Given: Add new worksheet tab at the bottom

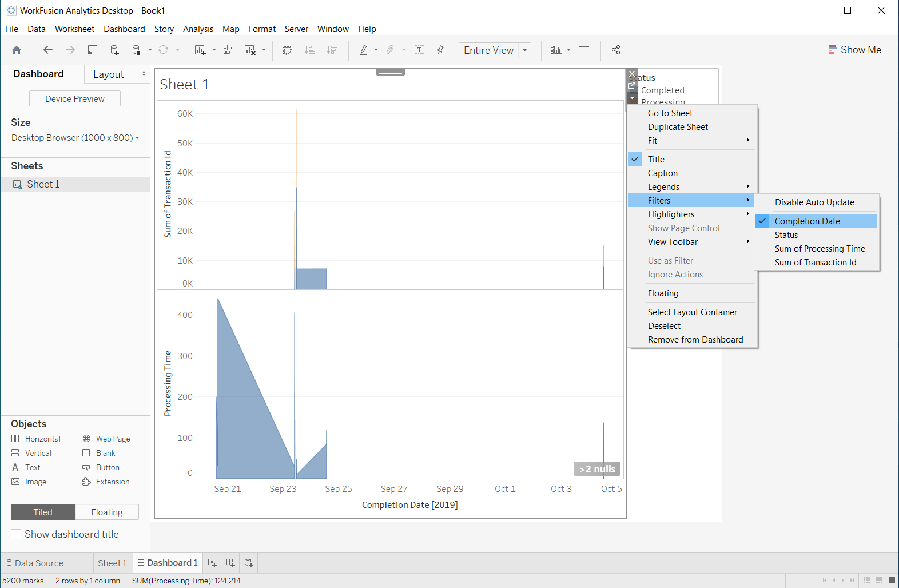Looking at the screenshot, I should [212, 563].
